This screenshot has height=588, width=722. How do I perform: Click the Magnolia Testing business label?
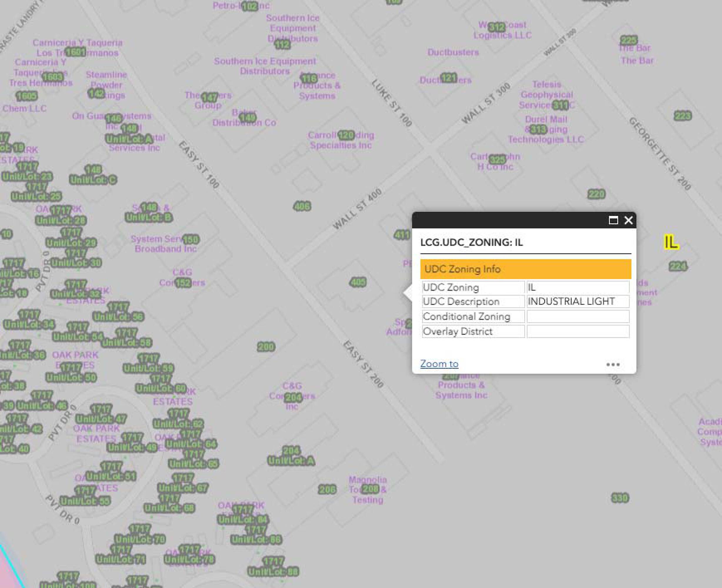pyautogui.click(x=368, y=480)
